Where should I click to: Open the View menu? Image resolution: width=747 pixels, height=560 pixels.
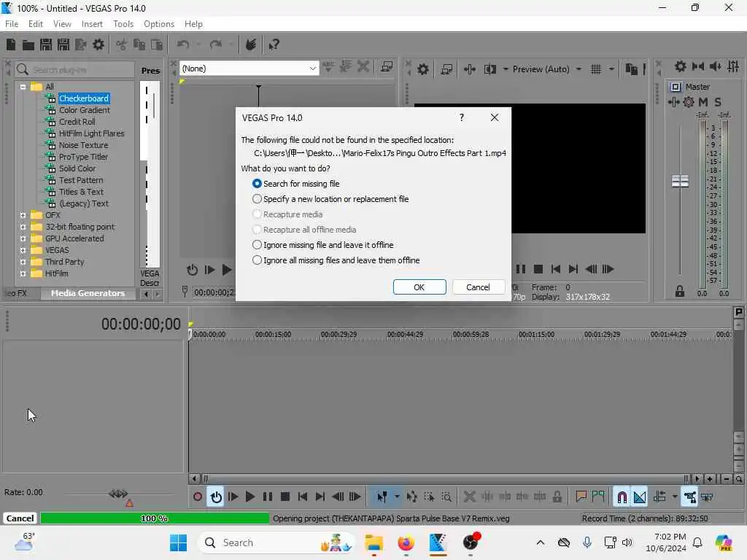point(62,24)
